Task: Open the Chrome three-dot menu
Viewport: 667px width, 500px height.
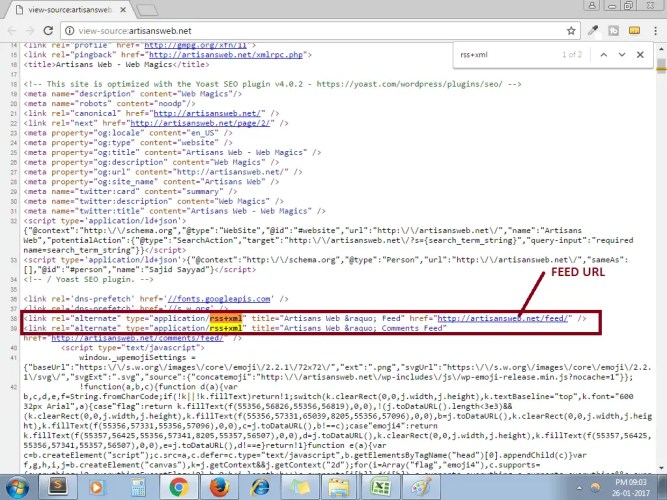Action: pyautogui.click(x=656, y=31)
